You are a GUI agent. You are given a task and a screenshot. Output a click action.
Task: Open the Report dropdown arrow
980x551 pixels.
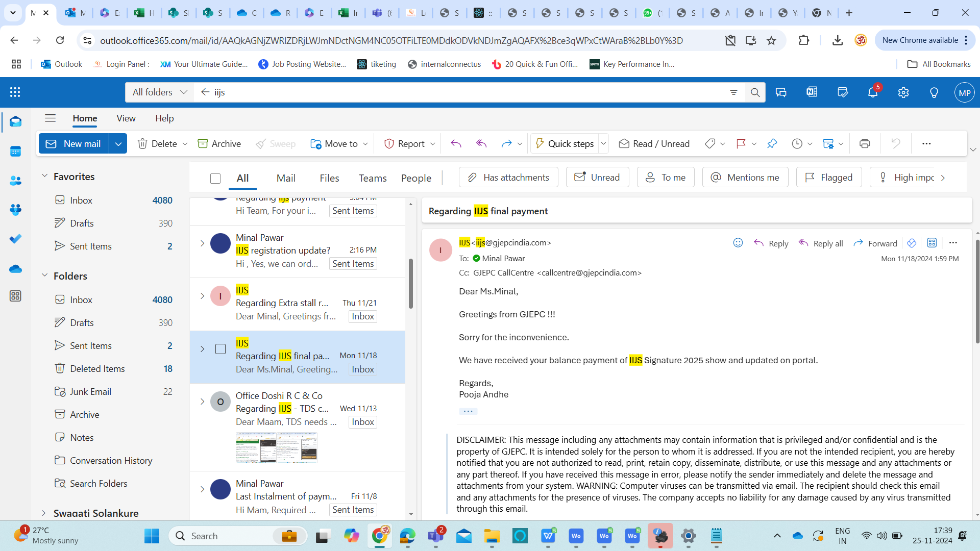coord(433,144)
